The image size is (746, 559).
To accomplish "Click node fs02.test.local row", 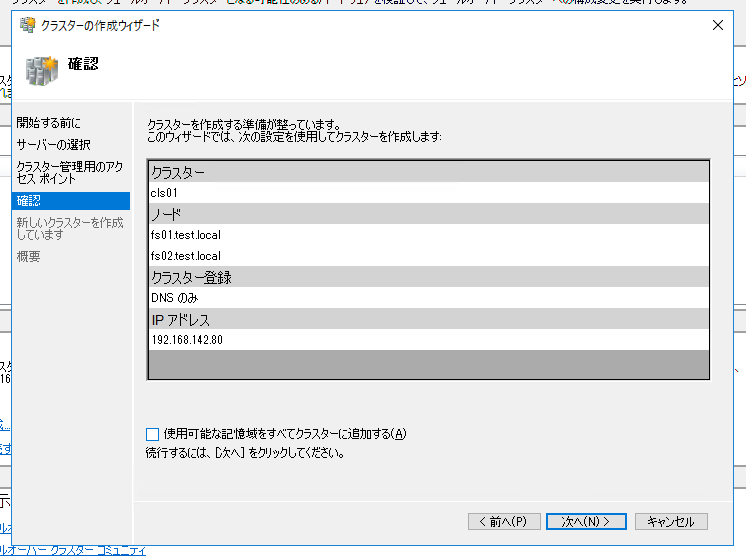I will 428,255.
